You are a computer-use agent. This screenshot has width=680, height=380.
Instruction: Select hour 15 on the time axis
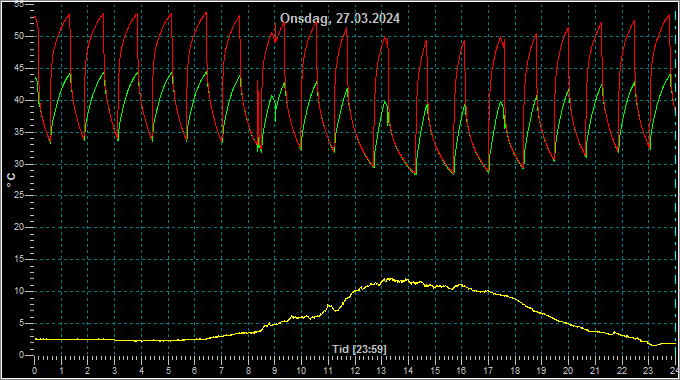point(435,371)
